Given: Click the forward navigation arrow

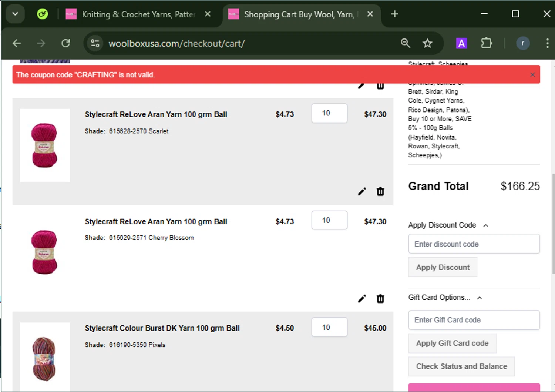Looking at the screenshot, I should point(41,43).
